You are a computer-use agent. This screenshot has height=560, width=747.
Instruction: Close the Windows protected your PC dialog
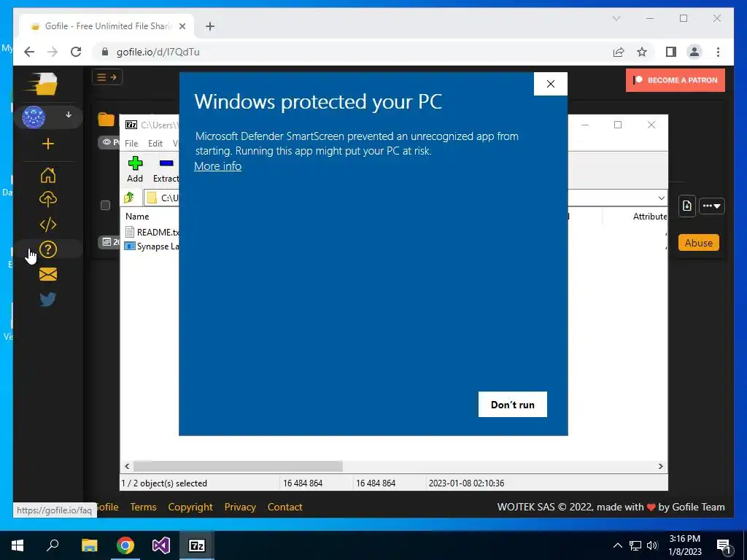(550, 84)
